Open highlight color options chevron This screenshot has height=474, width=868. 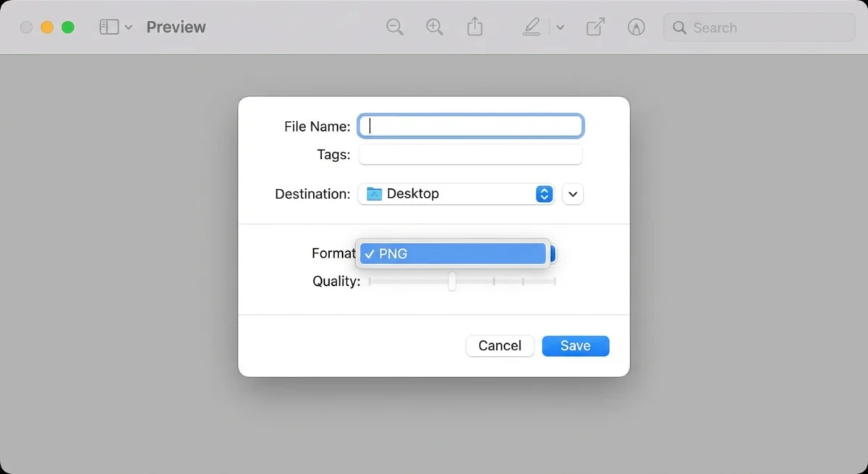(560, 27)
